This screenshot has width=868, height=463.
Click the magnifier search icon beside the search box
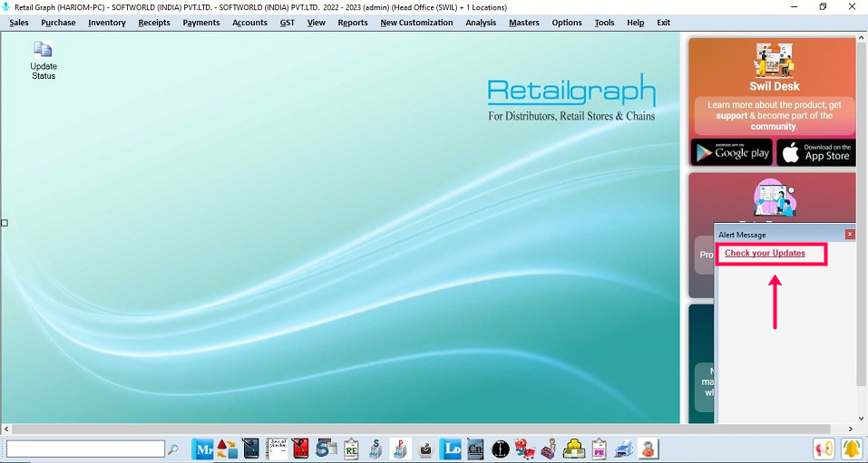tap(172, 449)
